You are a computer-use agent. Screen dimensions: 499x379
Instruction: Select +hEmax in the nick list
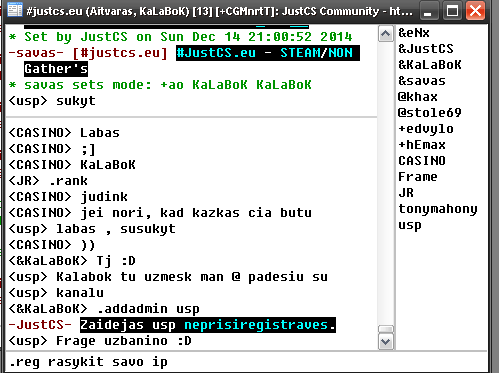[x=422, y=145]
